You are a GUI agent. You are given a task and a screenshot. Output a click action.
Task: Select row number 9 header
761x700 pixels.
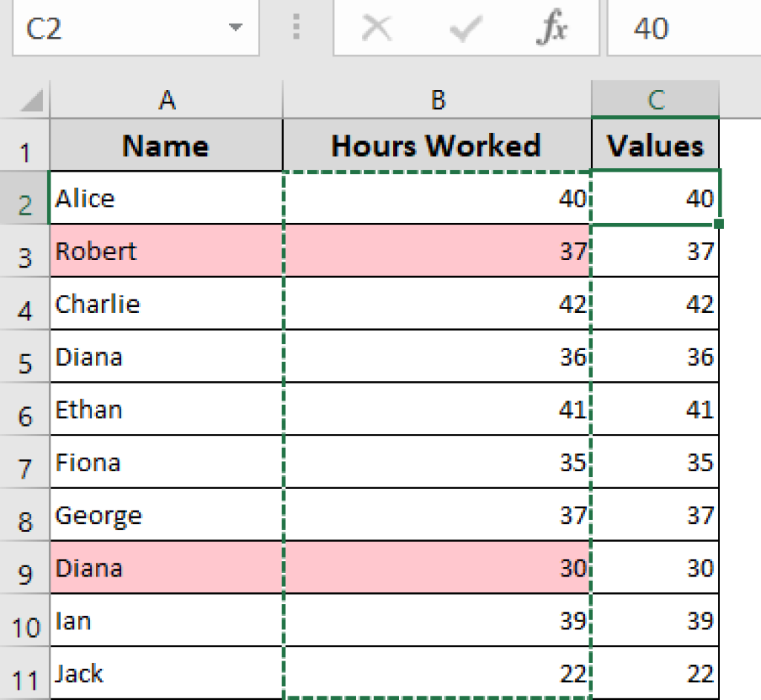25,568
